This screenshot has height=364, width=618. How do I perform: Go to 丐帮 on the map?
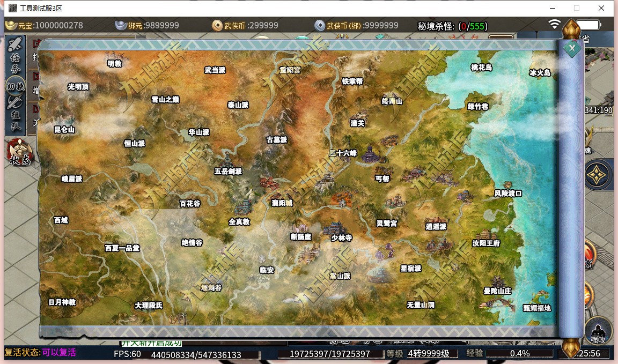[382, 179]
